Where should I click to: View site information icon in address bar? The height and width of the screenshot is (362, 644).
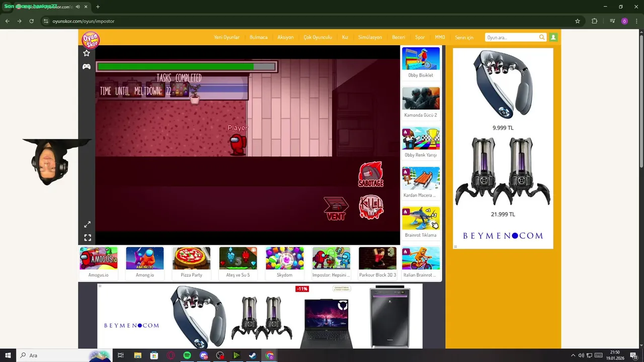(46, 21)
